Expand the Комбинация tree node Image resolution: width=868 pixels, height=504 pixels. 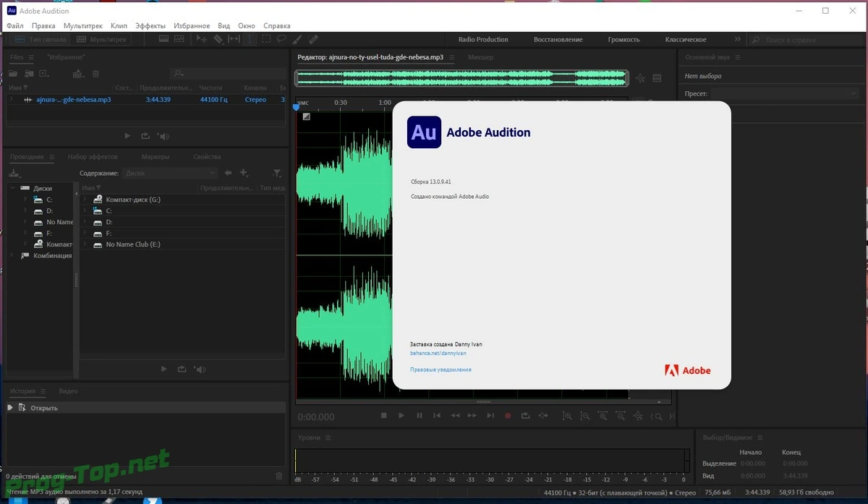coord(13,255)
